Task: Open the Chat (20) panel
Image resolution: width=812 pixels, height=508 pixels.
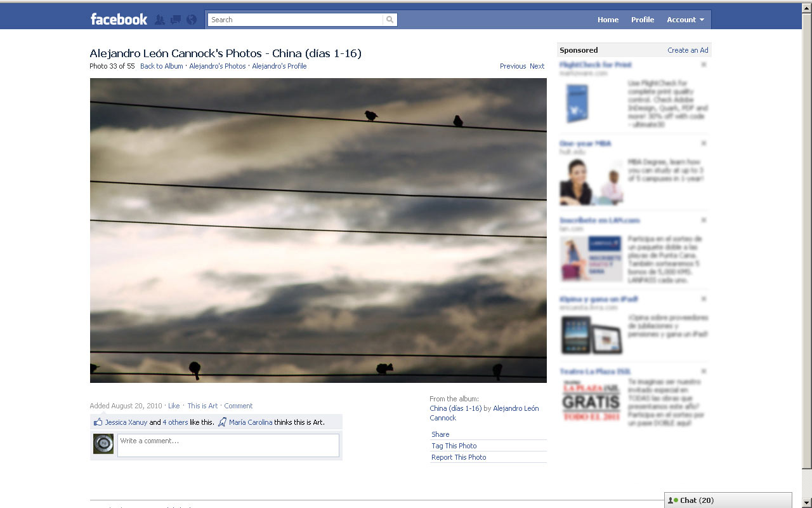Action: (728, 500)
